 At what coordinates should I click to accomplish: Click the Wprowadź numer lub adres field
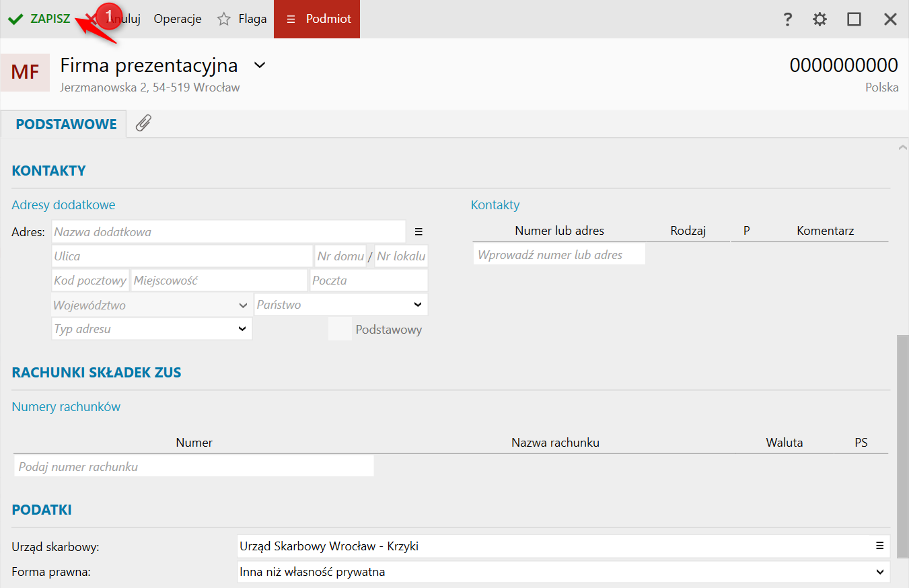[559, 255]
